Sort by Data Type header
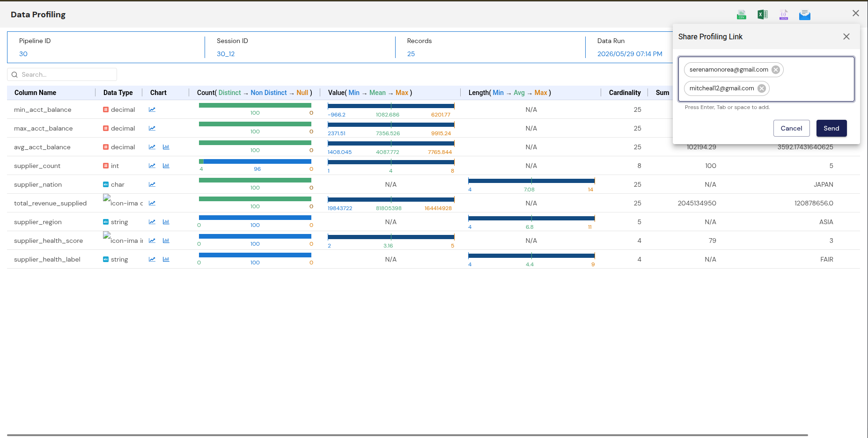 pos(118,93)
